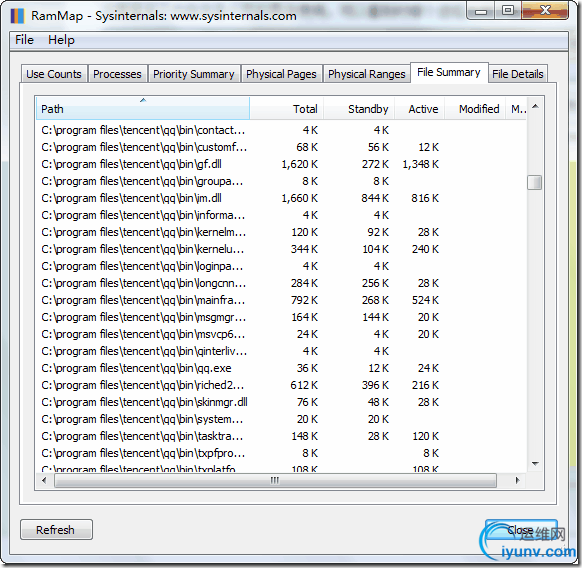Click the Close button
This screenshot has width=582, height=568.
(521, 530)
